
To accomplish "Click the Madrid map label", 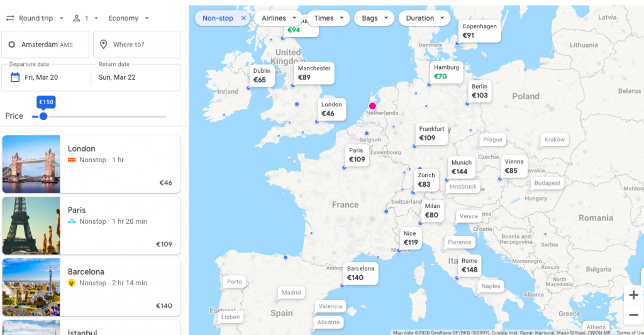I will (291, 292).
